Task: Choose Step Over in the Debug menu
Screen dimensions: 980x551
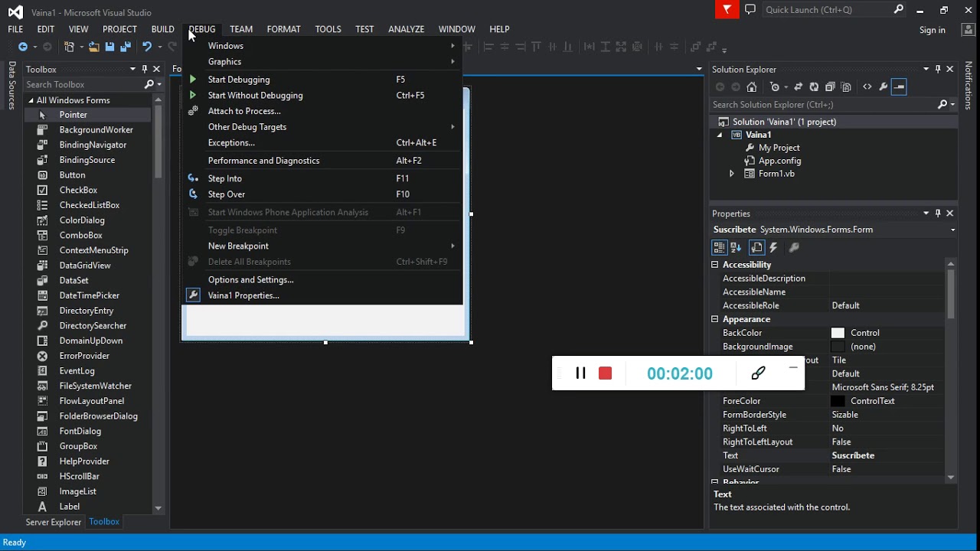Action: (322, 194)
